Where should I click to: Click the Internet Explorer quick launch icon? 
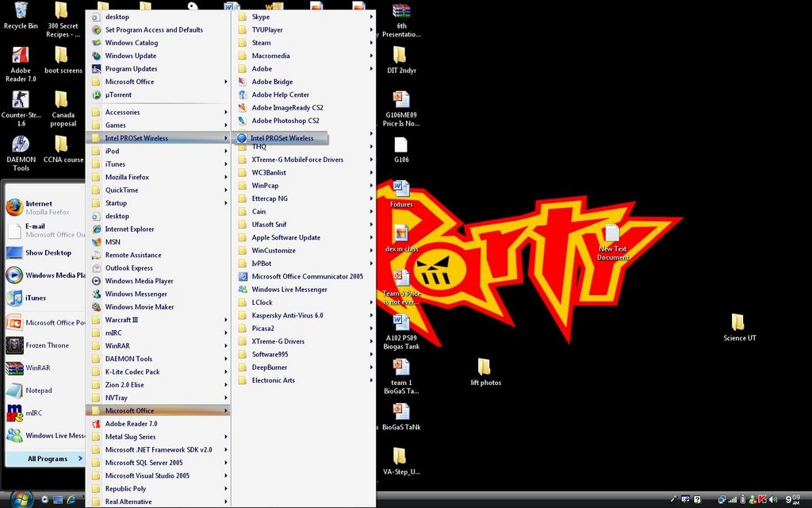pyautogui.click(x=71, y=500)
